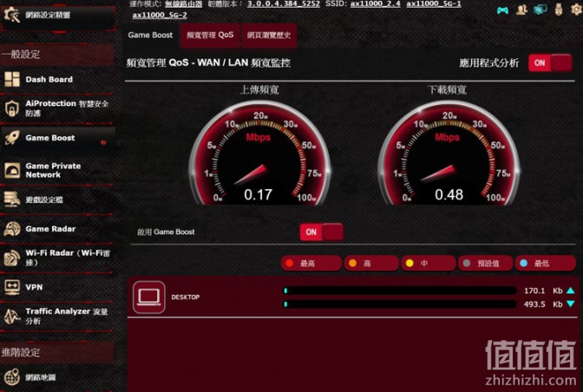
Task: Click the upload bandwidth gauge showing 0.17
Action: click(x=259, y=154)
